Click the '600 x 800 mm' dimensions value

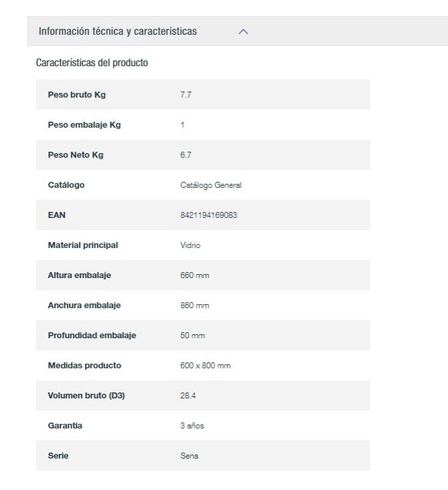(x=205, y=366)
